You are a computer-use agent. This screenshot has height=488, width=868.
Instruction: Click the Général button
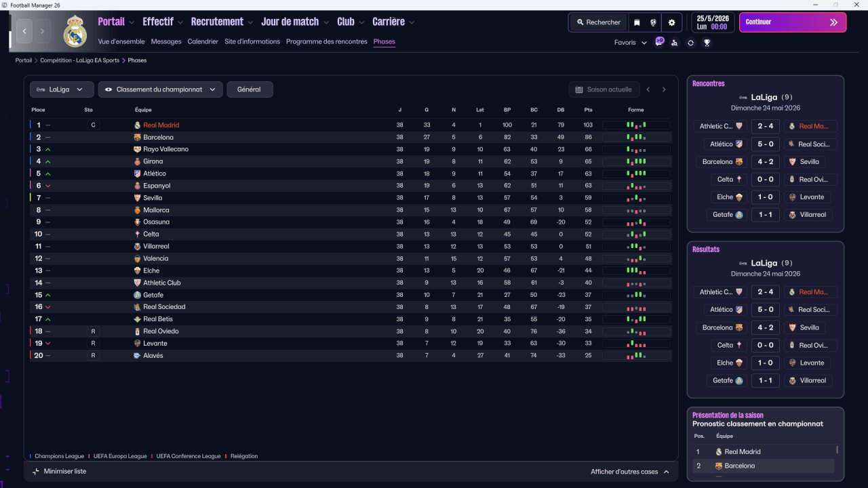(x=250, y=89)
